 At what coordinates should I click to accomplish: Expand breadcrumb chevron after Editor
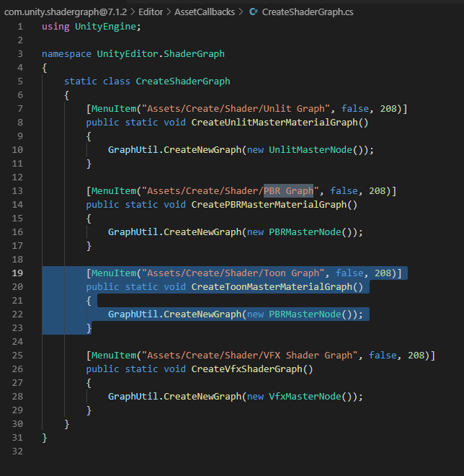coord(169,12)
